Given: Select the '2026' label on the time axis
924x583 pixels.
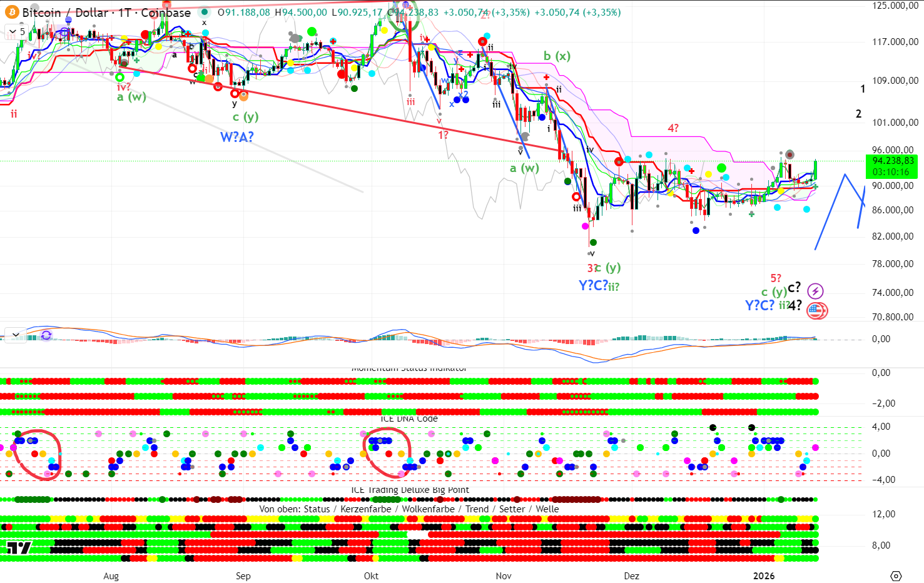Looking at the screenshot, I should point(764,575).
